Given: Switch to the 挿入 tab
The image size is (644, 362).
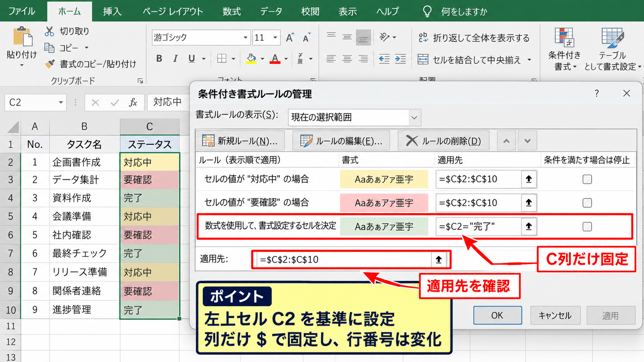Looking at the screenshot, I should (x=112, y=12).
